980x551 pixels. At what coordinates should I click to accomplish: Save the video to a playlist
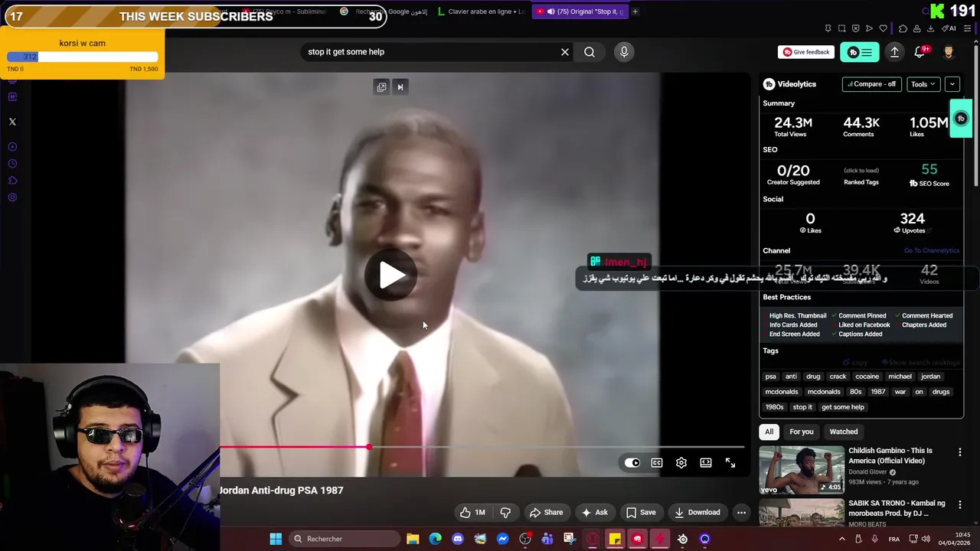click(642, 513)
